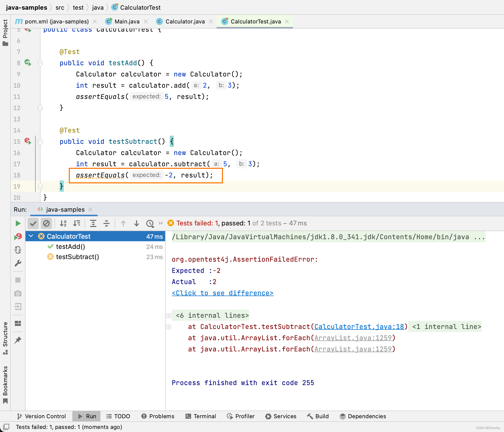The image size is (504, 432).
Task: Collapse the CalculatorTest node in the test tree
Action: [x=31, y=236]
